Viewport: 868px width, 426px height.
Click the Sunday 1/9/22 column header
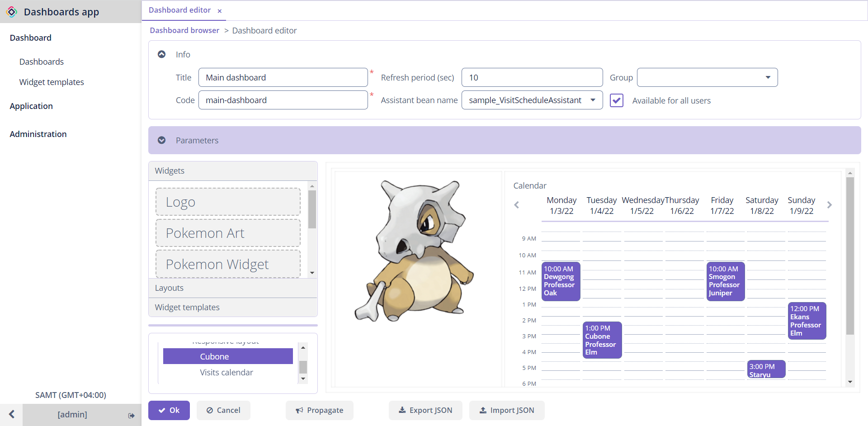point(802,205)
